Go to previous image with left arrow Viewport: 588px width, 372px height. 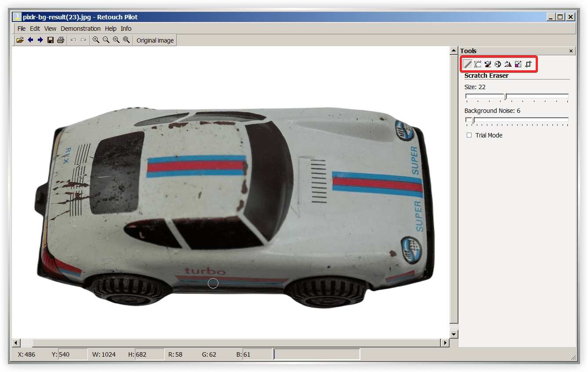[30, 40]
